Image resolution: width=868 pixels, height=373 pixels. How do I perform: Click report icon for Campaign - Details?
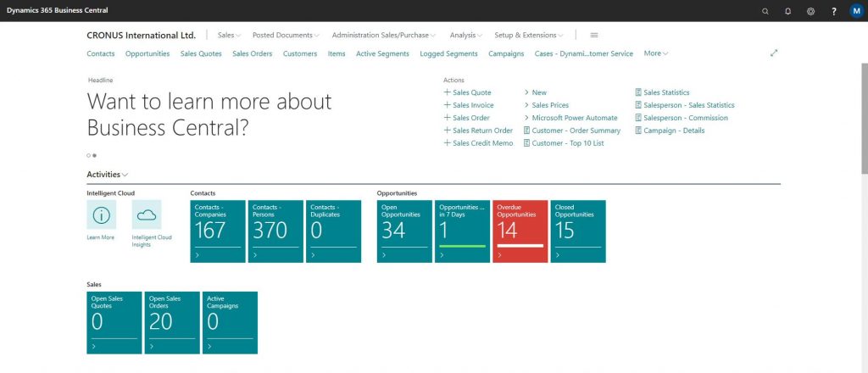638,131
